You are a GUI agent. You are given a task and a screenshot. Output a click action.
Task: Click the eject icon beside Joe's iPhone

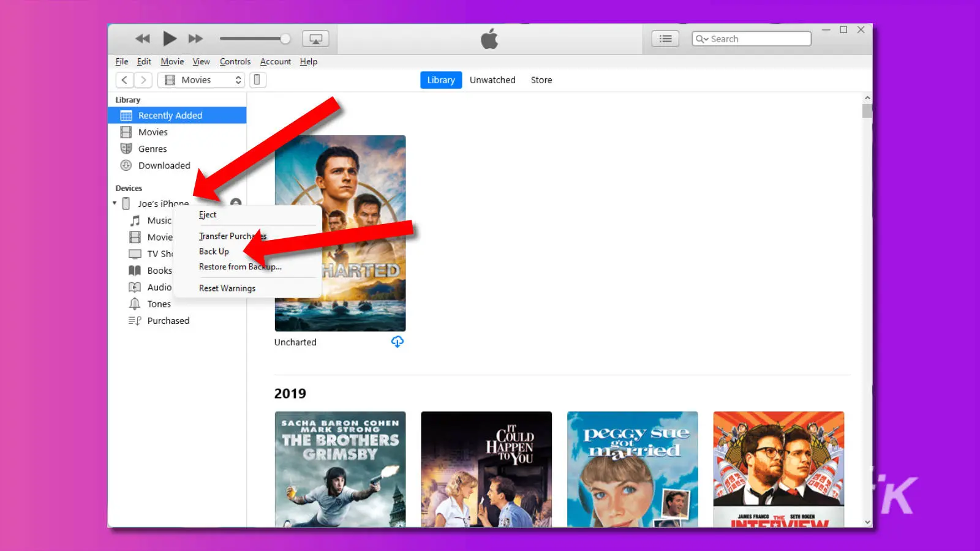point(236,202)
